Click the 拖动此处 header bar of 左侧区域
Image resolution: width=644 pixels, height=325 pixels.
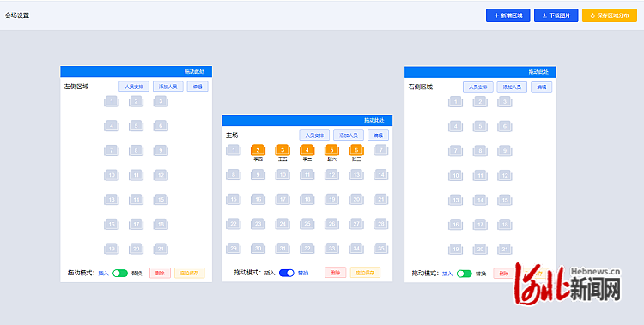coord(137,72)
